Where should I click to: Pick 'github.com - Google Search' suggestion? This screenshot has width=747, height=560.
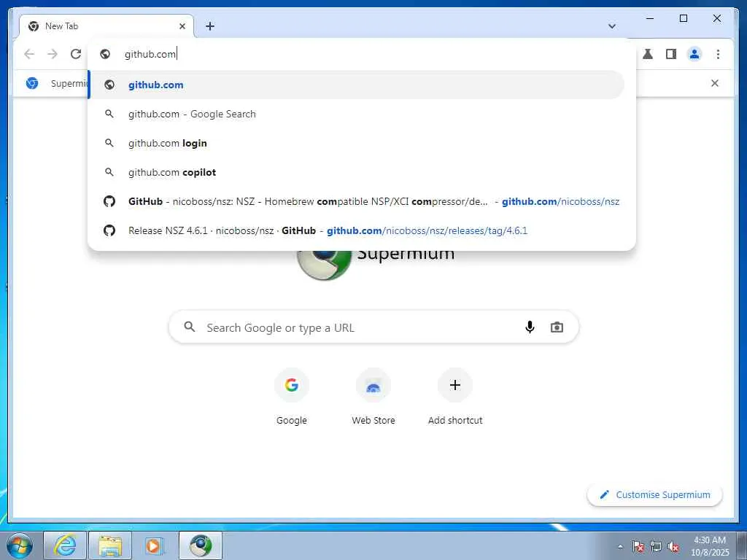pyautogui.click(x=357, y=114)
